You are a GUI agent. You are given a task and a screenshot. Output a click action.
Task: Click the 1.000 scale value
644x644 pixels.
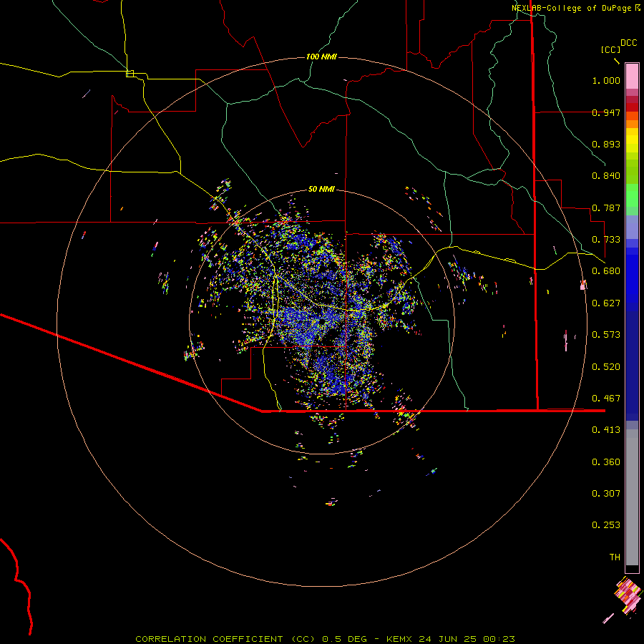point(606,80)
